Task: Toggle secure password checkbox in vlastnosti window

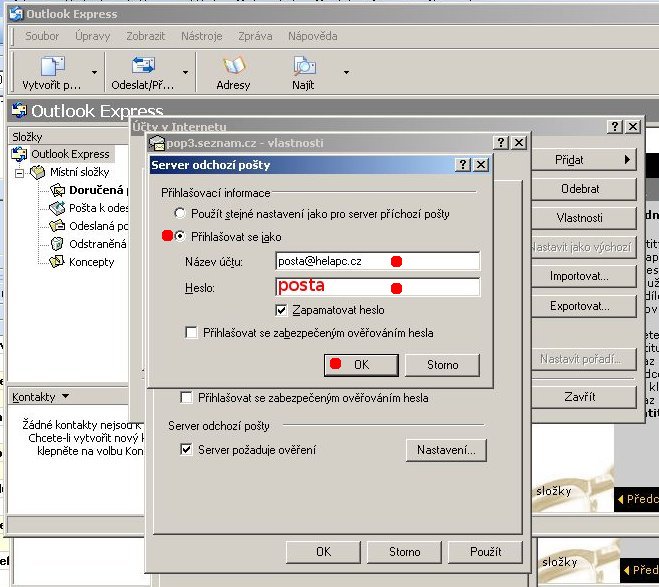Action: [186, 397]
